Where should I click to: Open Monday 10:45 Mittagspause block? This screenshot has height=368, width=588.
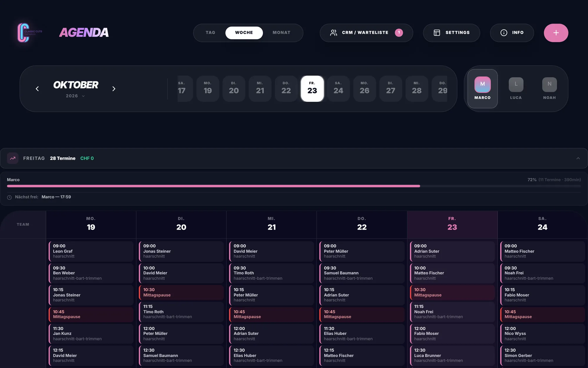click(x=91, y=314)
